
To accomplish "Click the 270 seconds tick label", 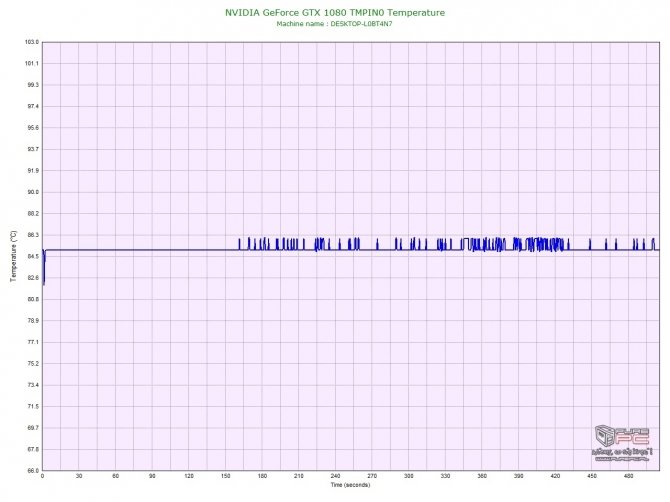I will tap(372, 476).
